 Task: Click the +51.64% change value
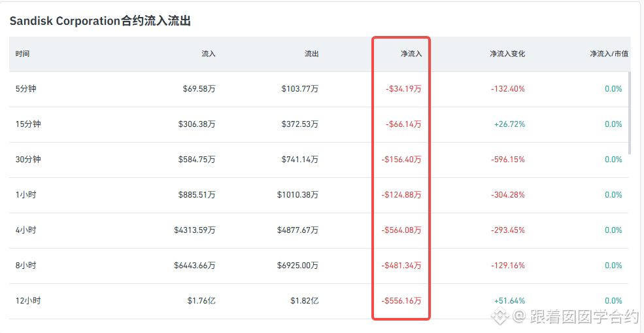510,301
